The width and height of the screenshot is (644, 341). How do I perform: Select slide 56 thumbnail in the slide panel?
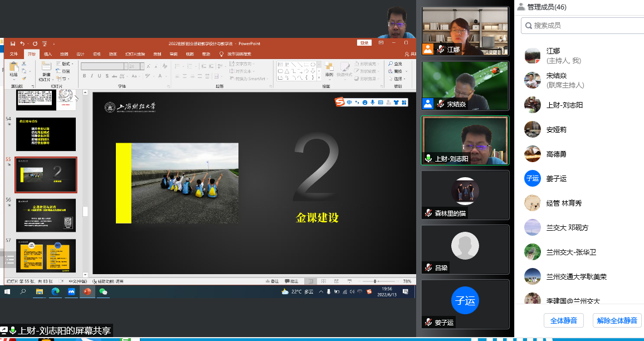pos(46,214)
